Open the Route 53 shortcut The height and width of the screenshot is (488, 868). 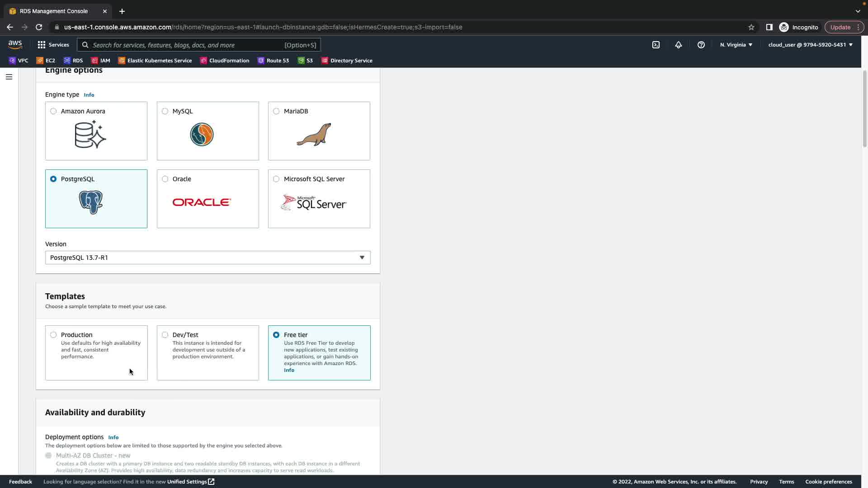[x=273, y=61]
